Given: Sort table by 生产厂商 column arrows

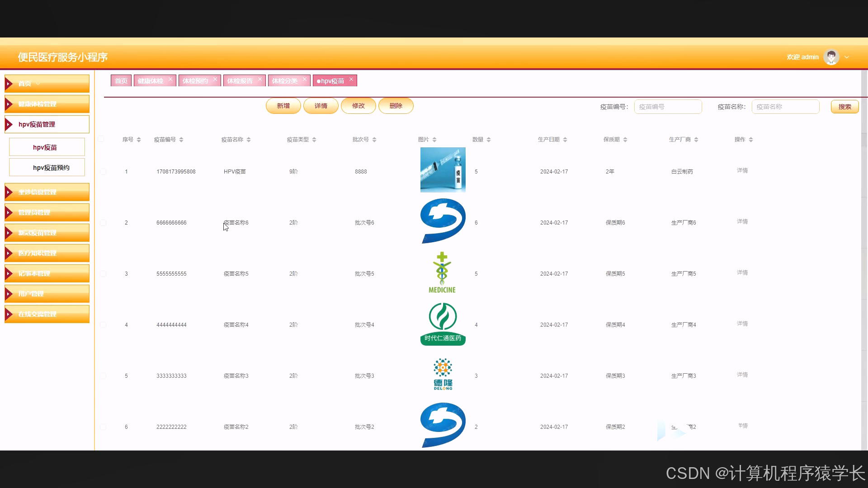Looking at the screenshot, I should point(696,140).
